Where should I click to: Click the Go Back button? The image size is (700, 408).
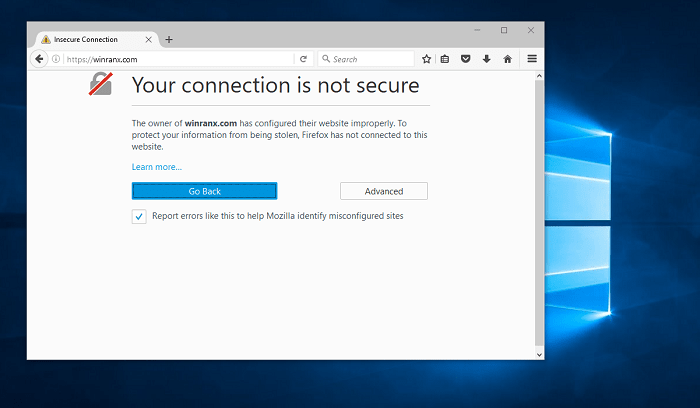tap(204, 191)
